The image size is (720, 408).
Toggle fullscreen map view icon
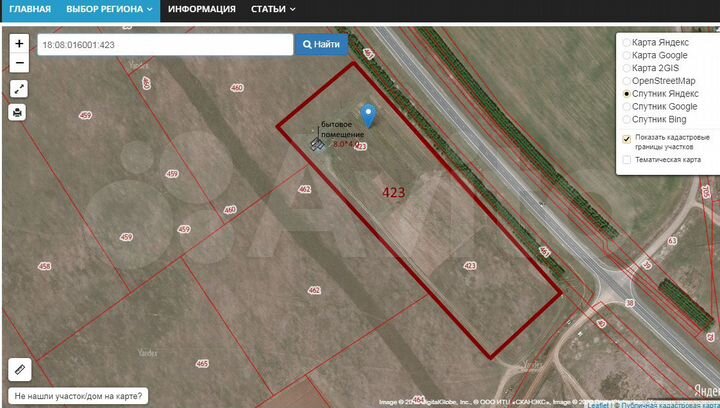pos(19,89)
